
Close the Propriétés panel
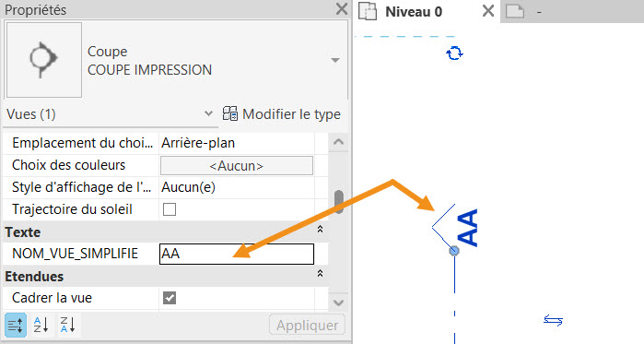click(x=341, y=8)
